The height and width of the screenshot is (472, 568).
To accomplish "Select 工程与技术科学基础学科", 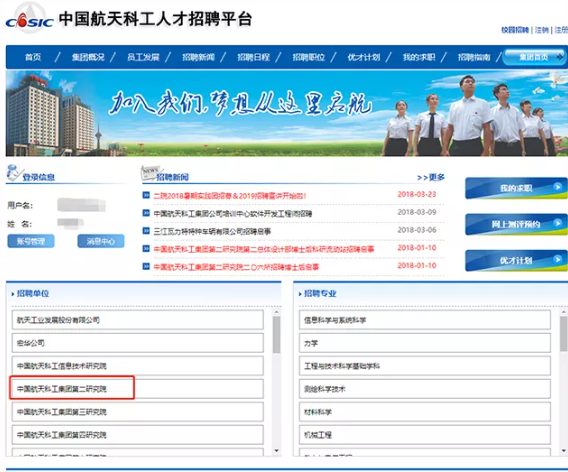I will [425, 366].
